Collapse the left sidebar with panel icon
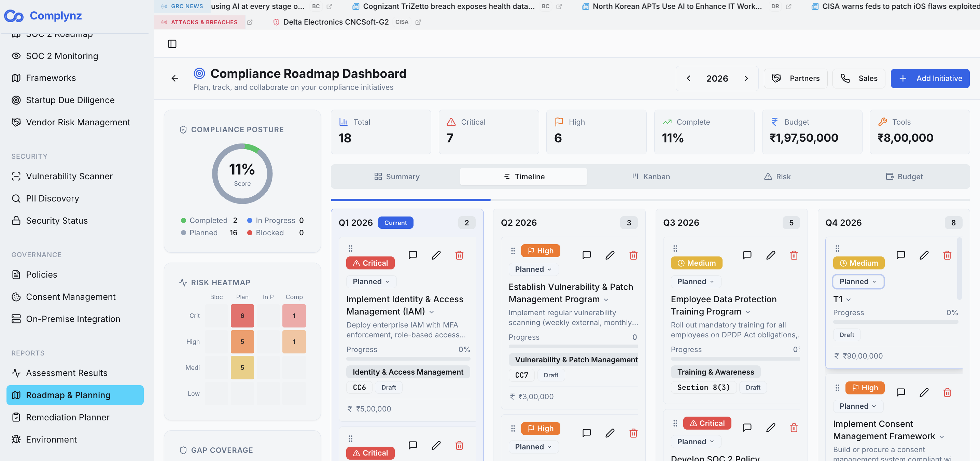 pyautogui.click(x=172, y=44)
